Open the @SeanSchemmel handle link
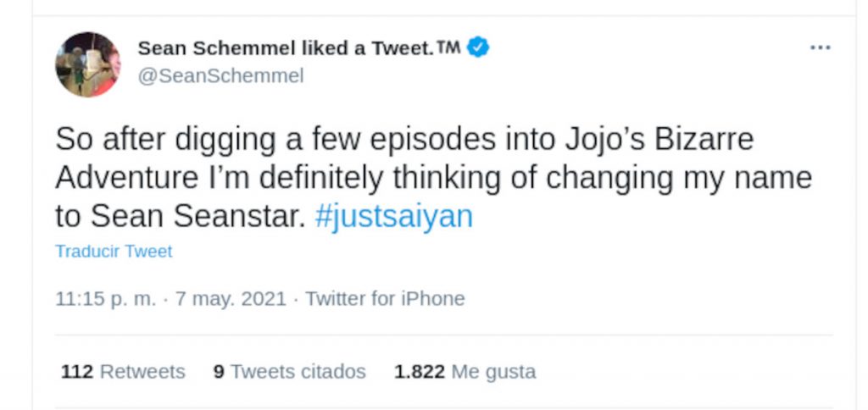The height and width of the screenshot is (410, 868). point(220,76)
